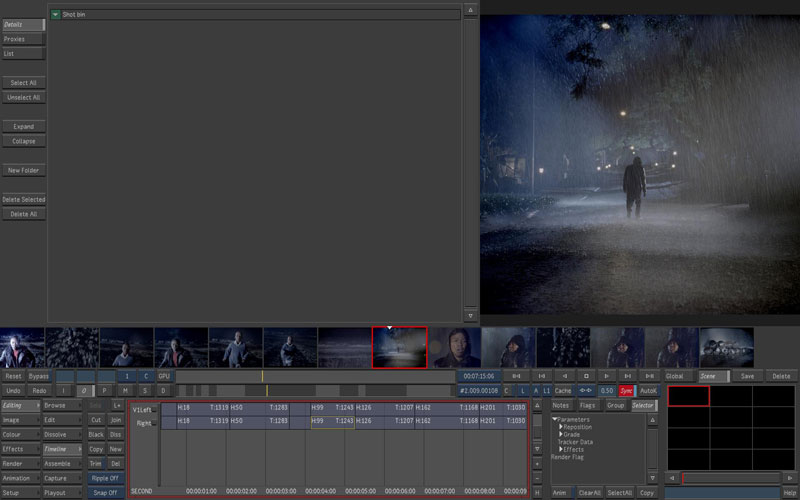
Task: Step to the next shot
Action: pyautogui.click(x=628, y=376)
